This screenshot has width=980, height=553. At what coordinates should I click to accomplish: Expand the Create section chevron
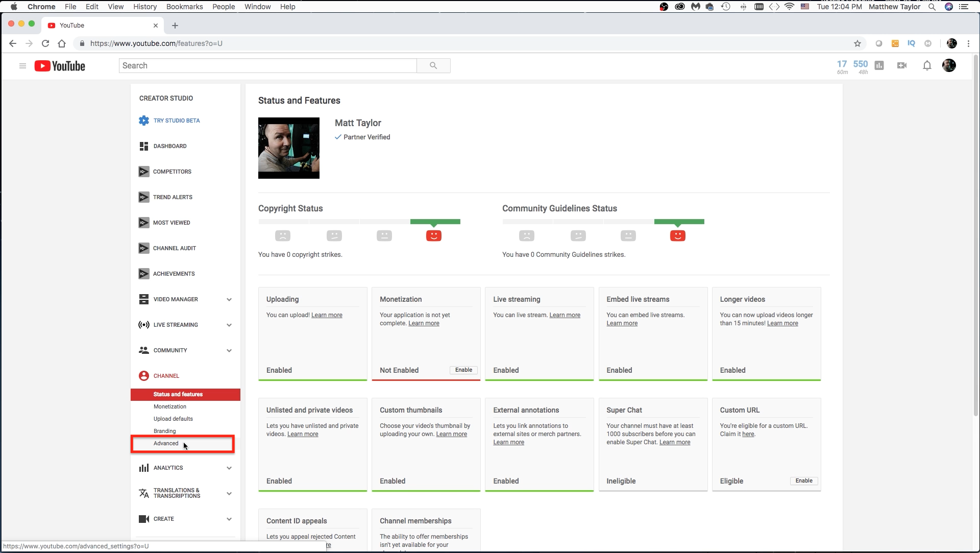[x=229, y=519]
